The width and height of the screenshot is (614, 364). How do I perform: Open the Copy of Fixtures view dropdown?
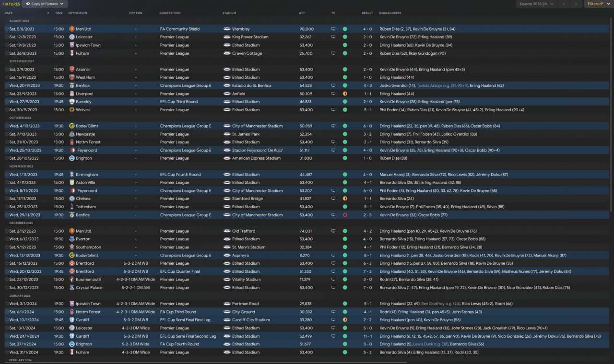coord(45,4)
